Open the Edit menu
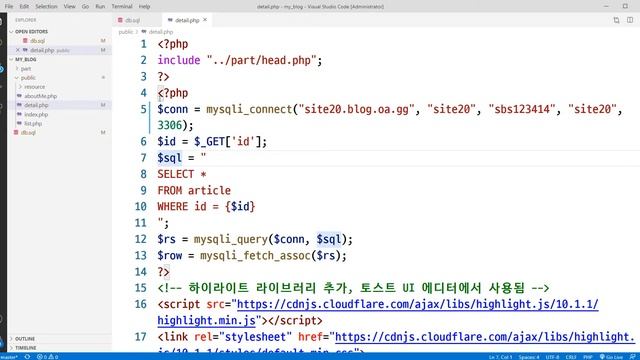The width and height of the screenshot is (640, 360). click(x=24, y=7)
